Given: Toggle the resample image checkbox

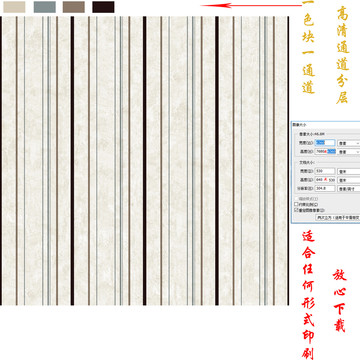Looking at the screenshot, I should click(296, 210).
